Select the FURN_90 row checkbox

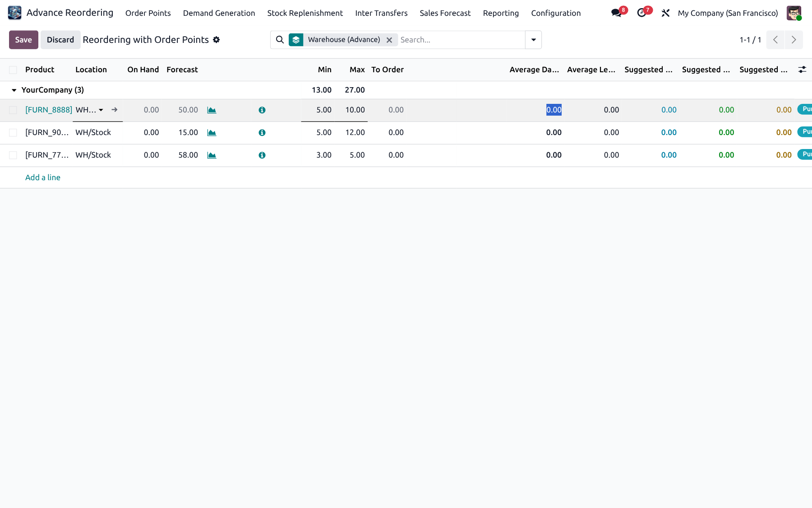click(13, 133)
